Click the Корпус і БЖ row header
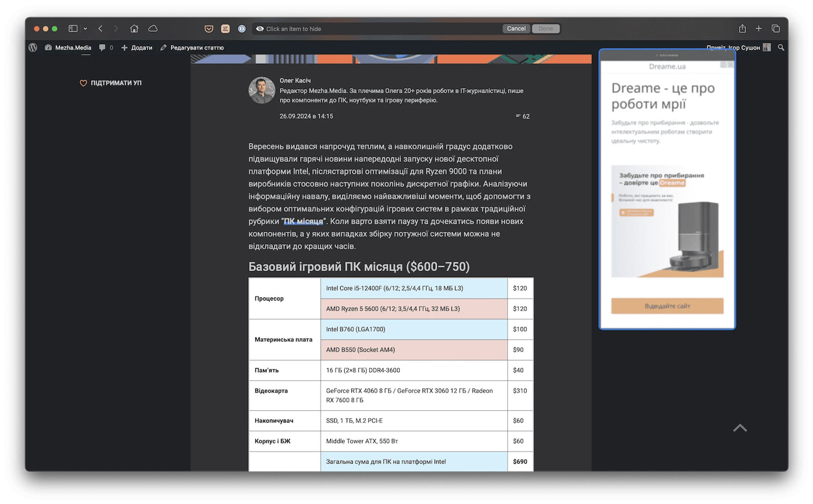Screen dimensions: 813x504 [x=285, y=441]
